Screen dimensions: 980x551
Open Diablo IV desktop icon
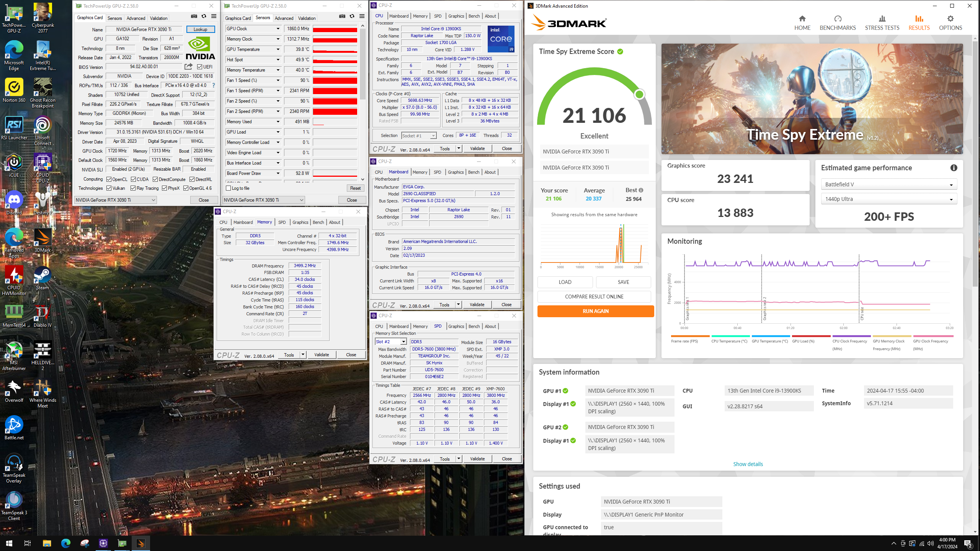42,315
